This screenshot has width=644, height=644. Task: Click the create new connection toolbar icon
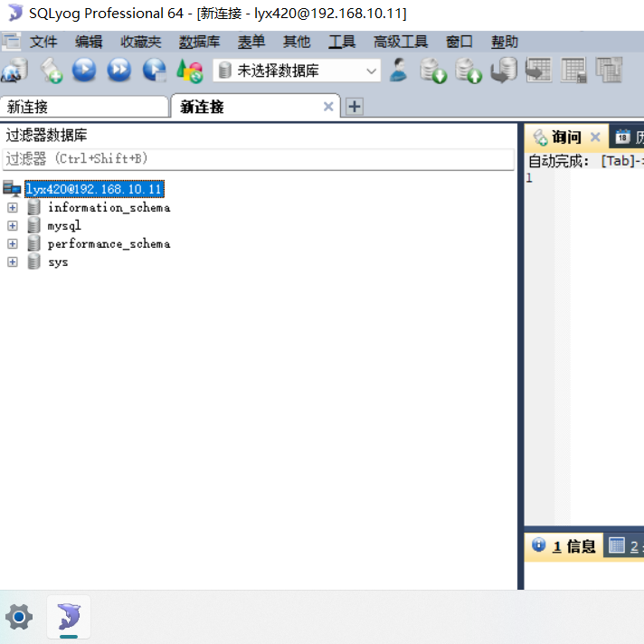[x=14, y=71]
